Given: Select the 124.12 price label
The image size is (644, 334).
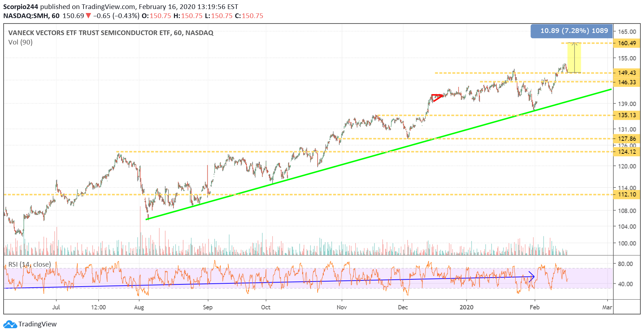Looking at the screenshot, I should (627, 152).
